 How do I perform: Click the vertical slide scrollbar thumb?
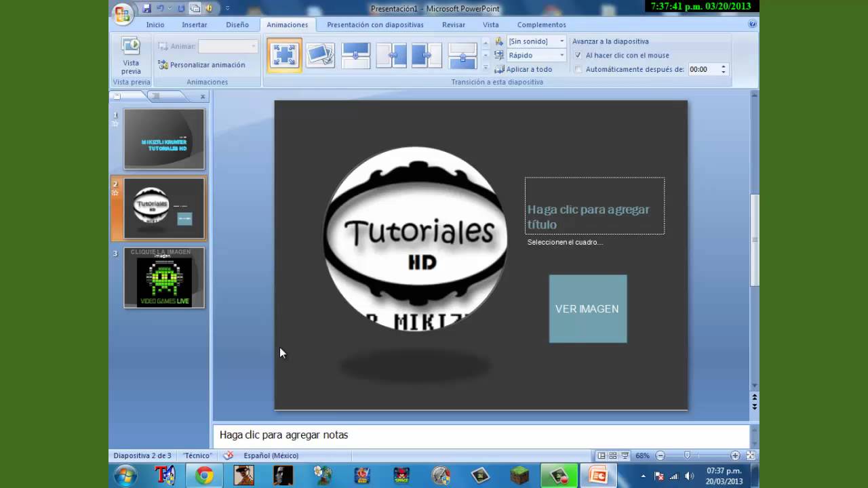(754, 241)
